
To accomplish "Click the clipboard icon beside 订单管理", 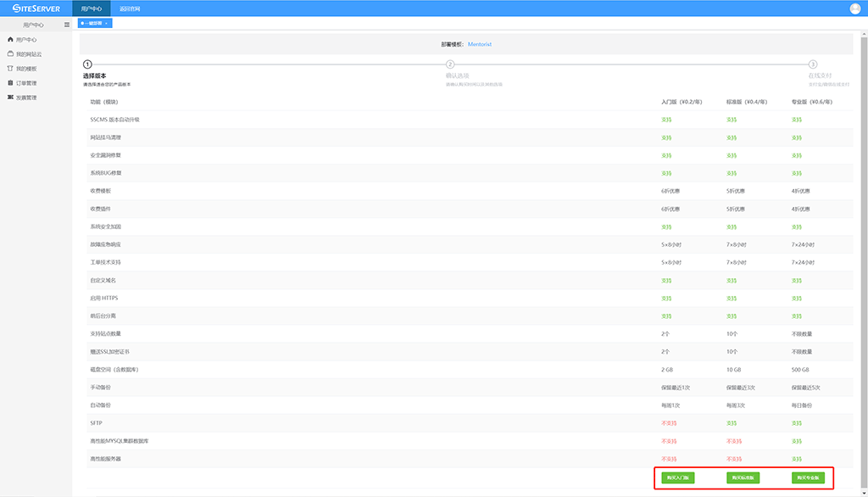I will coord(10,83).
